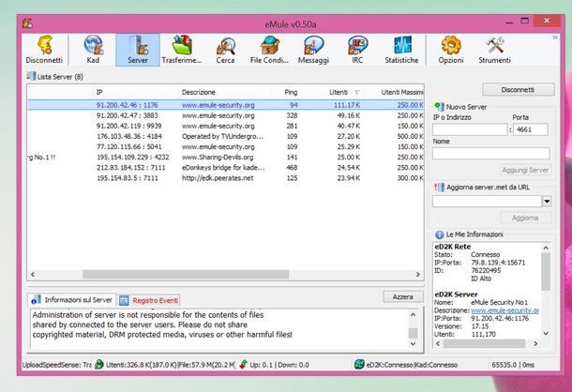
Task: Click the eD2K:Connesso|Kad:Connesso status text
Action: [412, 365]
